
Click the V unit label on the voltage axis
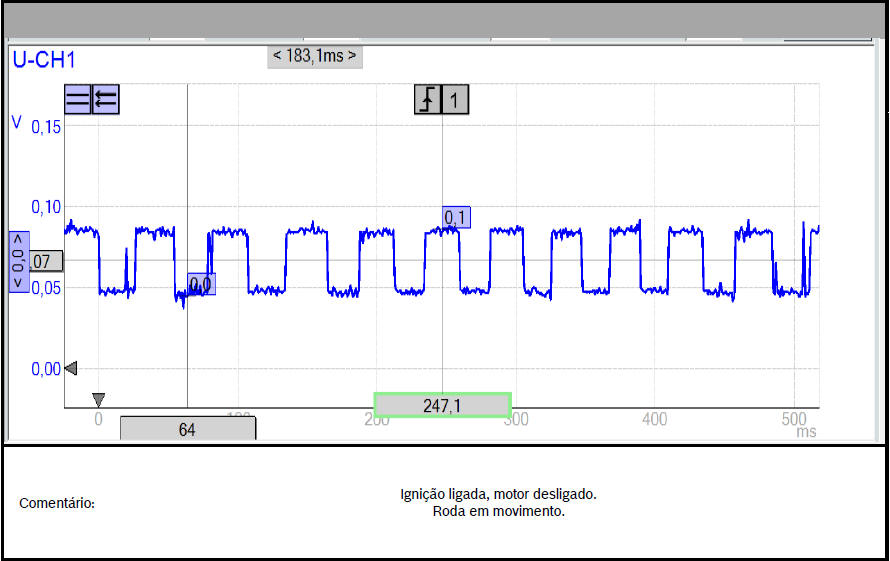[17, 121]
